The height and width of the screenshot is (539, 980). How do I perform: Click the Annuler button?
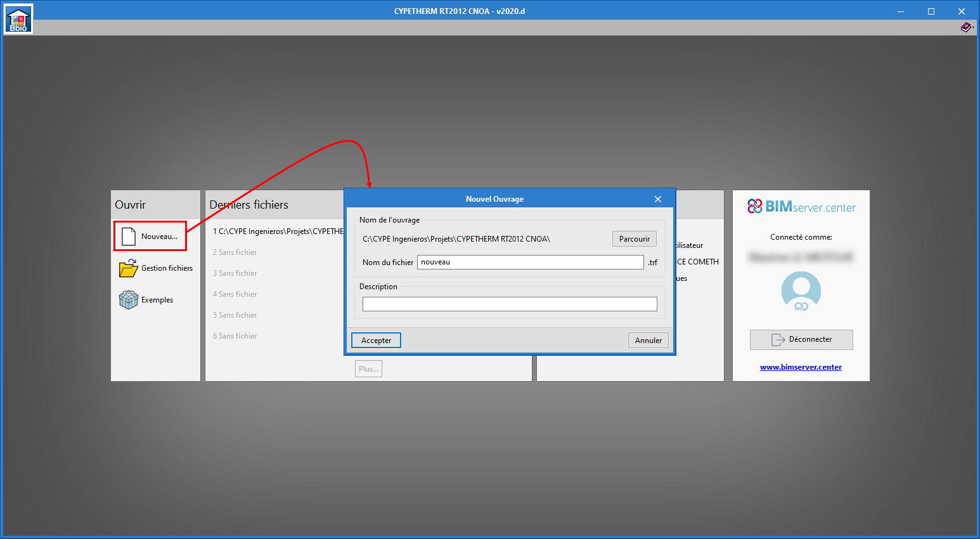coord(648,341)
